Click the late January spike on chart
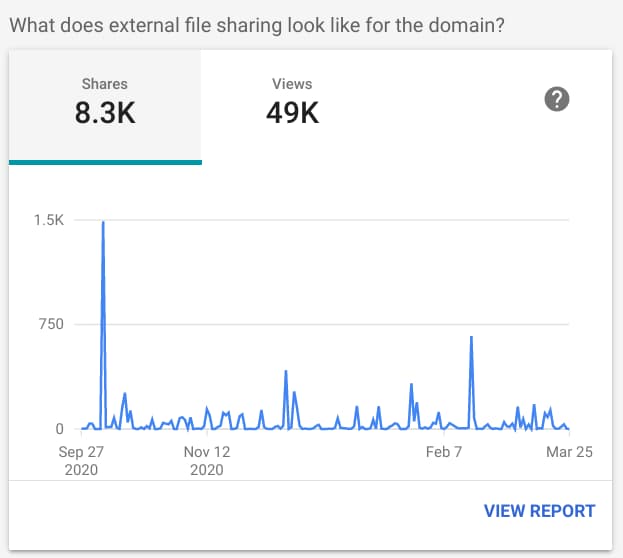Viewport: 623px width, 558px height. 411,385
